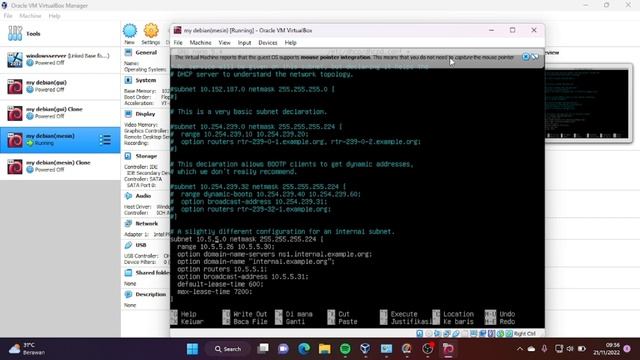Expand the system tray hidden icons chevron
The width and height of the screenshot is (640, 360).
[520, 349]
